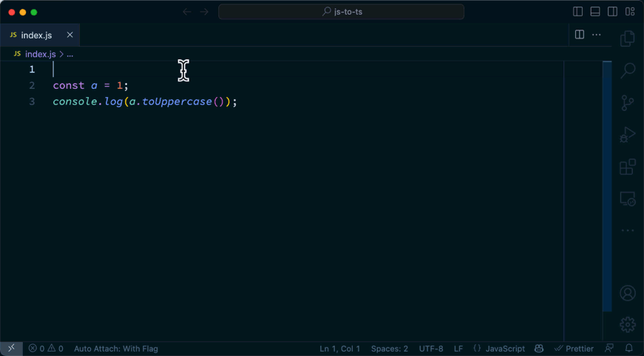The height and width of the screenshot is (356, 644).
Task: Expand additional views in the activity bar
Action: 628,231
